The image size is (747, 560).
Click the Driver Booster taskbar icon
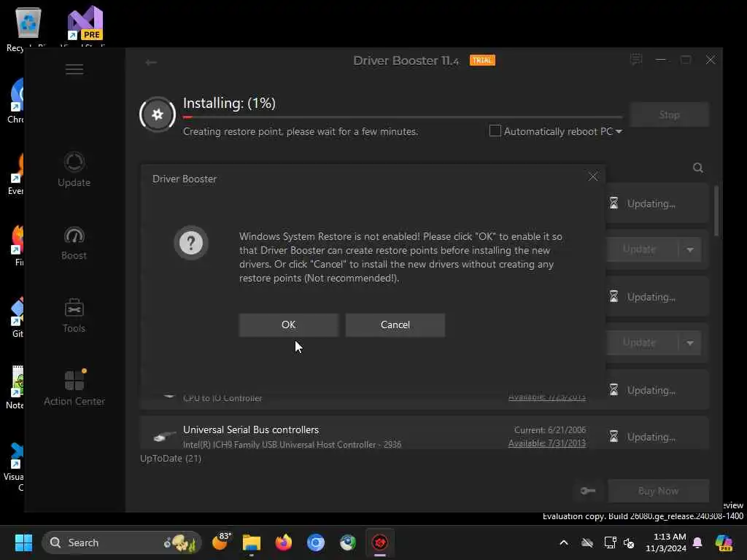tap(379, 542)
